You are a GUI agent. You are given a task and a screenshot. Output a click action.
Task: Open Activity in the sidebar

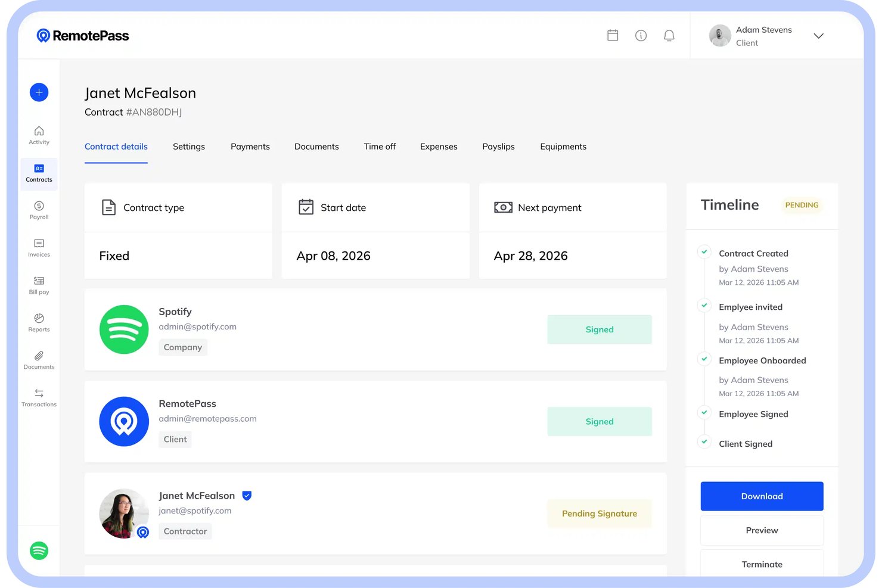point(39,135)
